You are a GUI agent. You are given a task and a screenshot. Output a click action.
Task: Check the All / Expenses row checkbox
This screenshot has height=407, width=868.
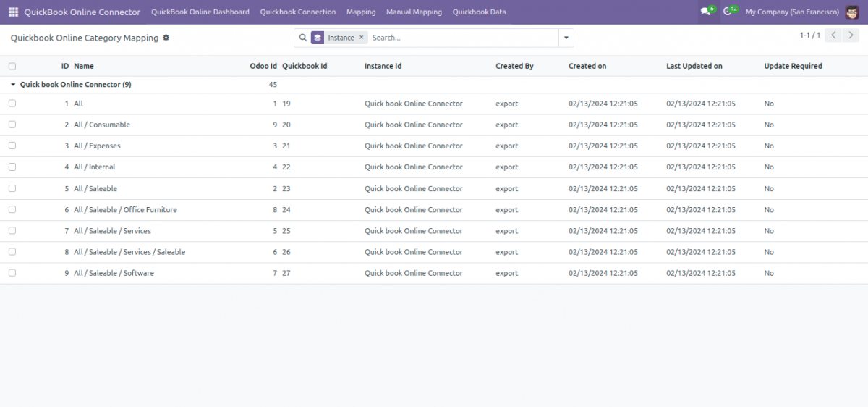(x=12, y=146)
